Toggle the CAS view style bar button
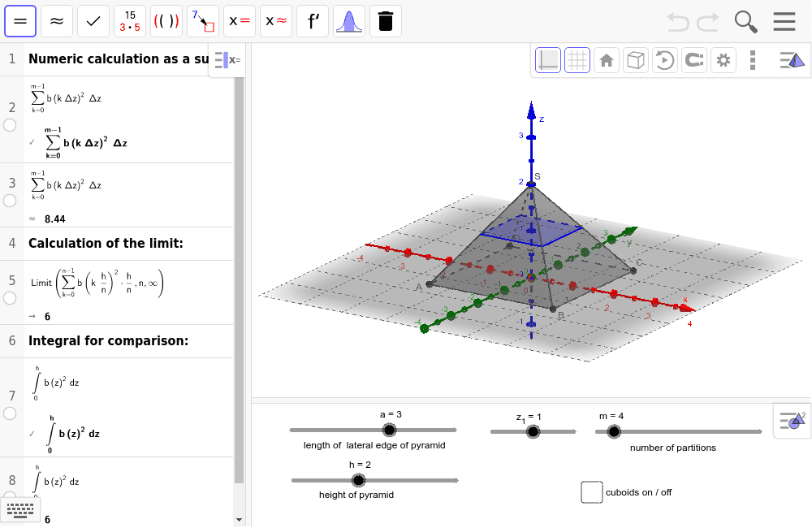812x528 pixels. (x=227, y=60)
